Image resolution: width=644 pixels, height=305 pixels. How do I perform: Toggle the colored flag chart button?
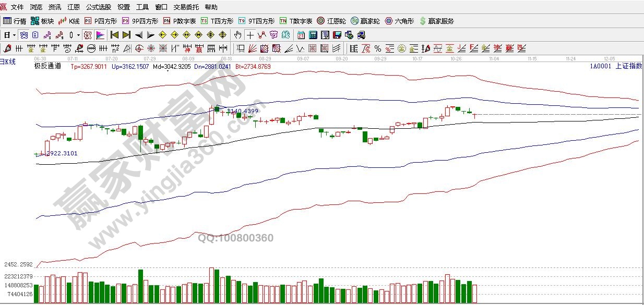tap(100, 35)
